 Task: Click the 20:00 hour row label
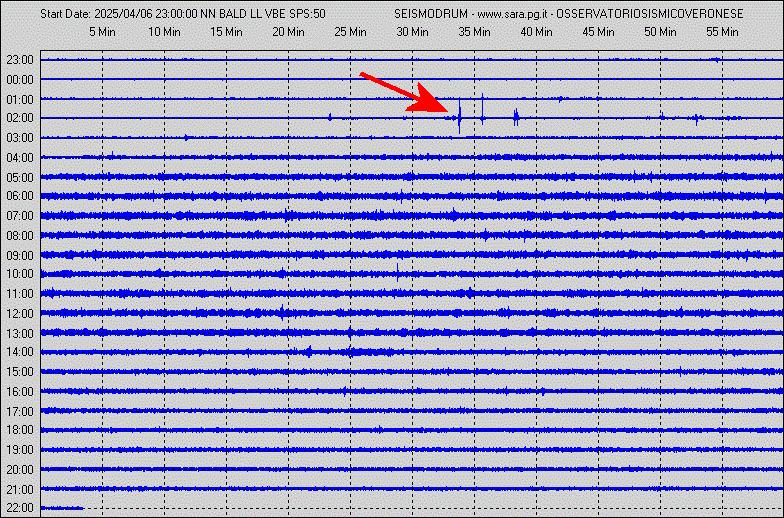click(x=20, y=470)
